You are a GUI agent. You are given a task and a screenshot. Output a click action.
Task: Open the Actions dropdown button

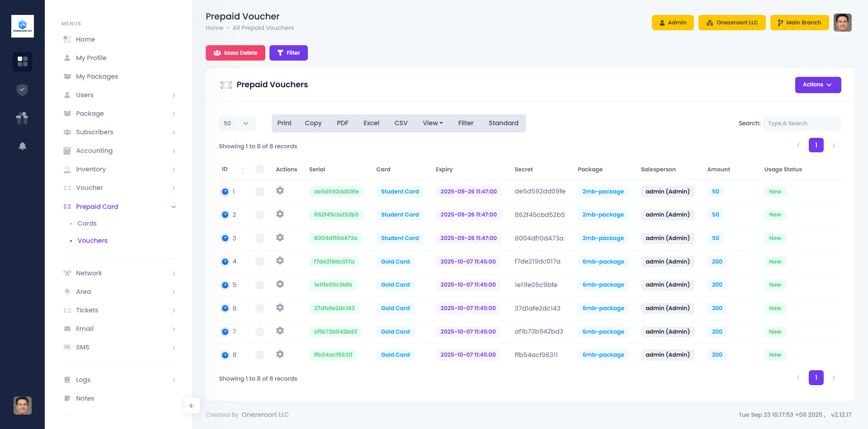click(817, 85)
